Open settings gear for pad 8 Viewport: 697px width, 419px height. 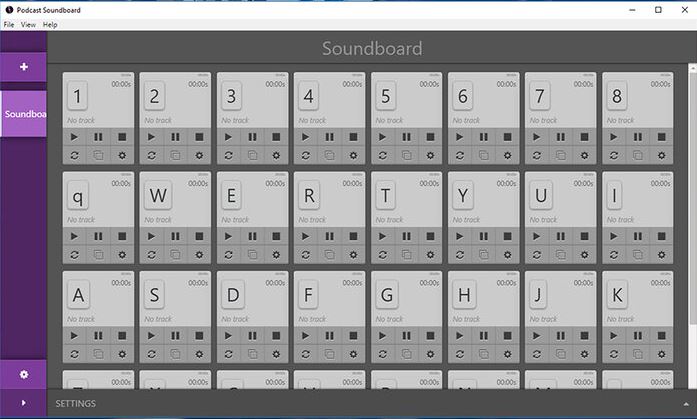pyautogui.click(x=661, y=156)
